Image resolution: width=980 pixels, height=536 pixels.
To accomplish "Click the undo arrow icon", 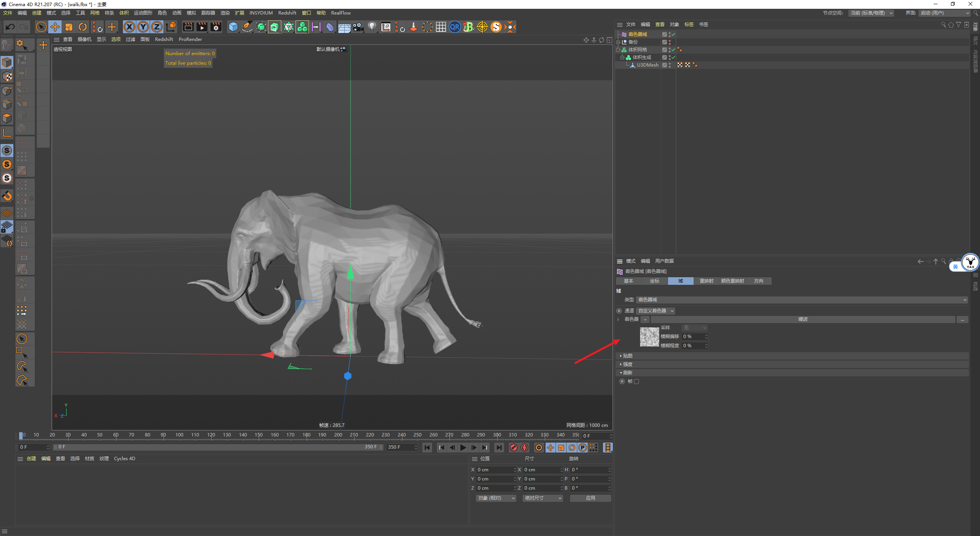I will tap(10, 27).
